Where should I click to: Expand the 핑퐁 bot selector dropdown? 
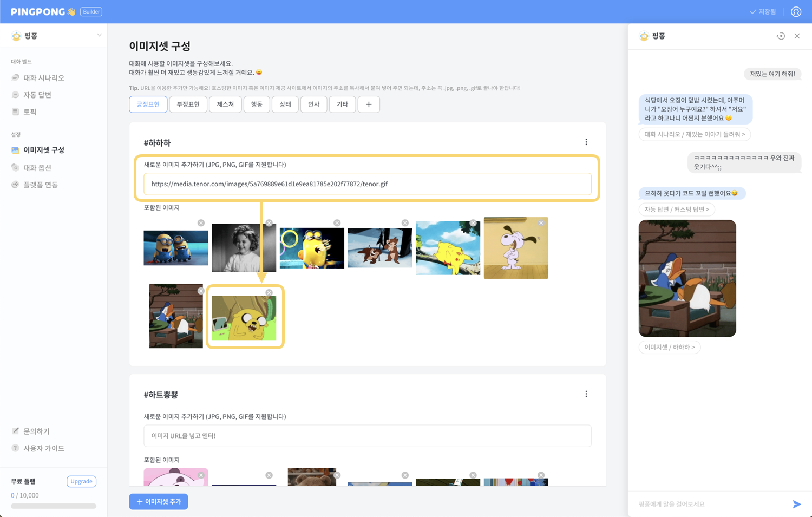(x=99, y=36)
